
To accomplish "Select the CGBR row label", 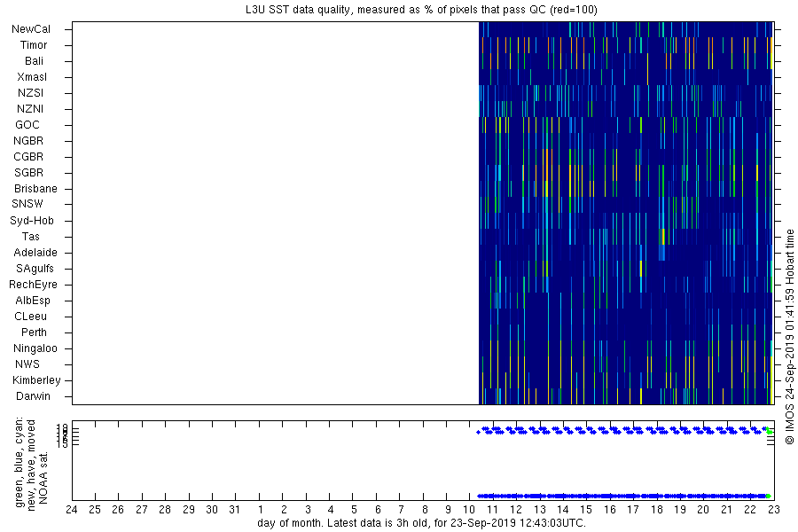I will coord(28,156).
